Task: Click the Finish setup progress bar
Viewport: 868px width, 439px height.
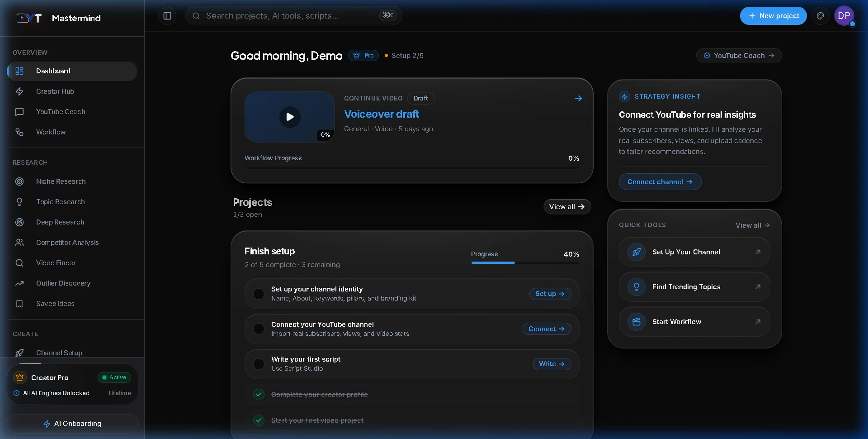Action: (x=525, y=262)
